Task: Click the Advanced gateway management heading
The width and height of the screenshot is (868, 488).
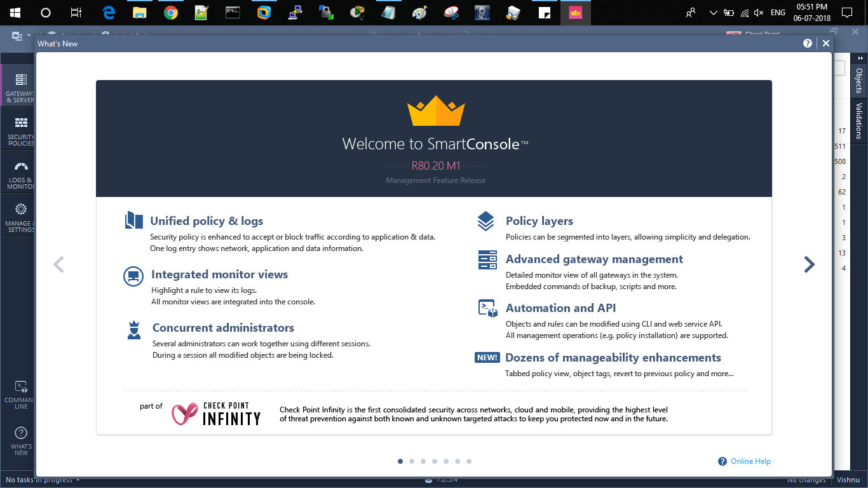Action: (x=594, y=259)
